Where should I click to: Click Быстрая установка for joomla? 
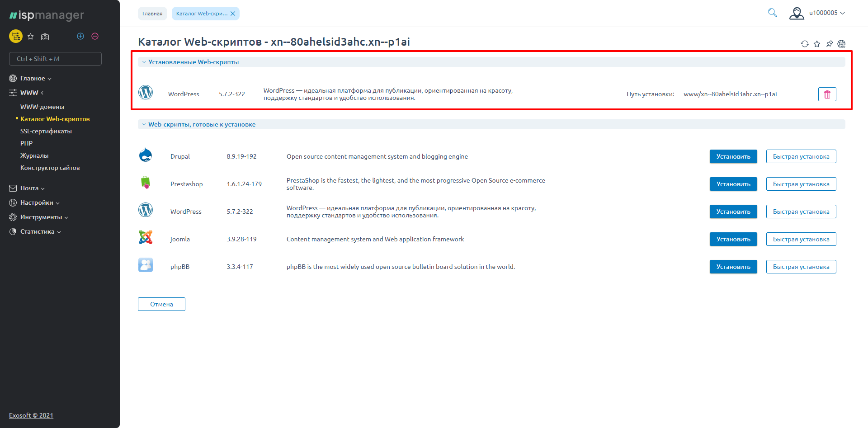click(x=801, y=239)
